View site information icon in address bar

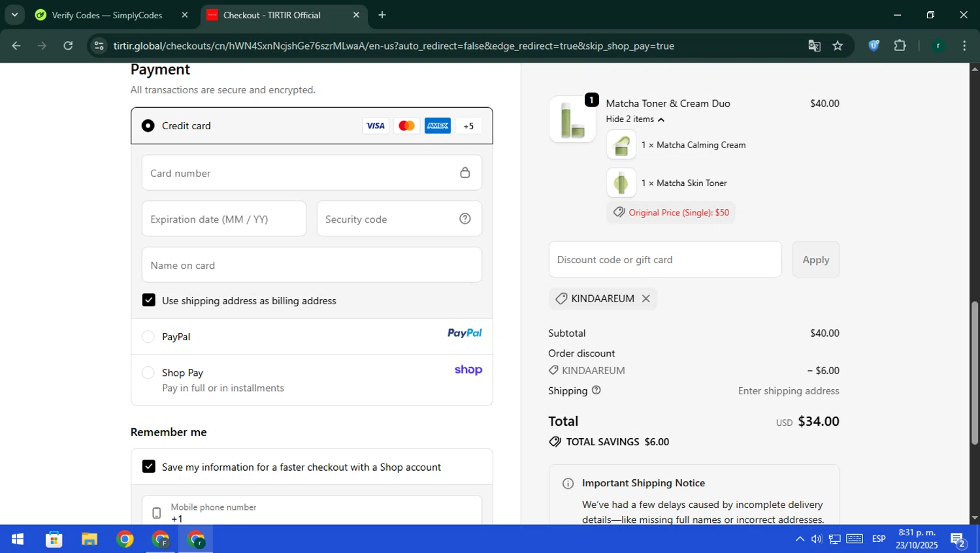[x=99, y=46]
